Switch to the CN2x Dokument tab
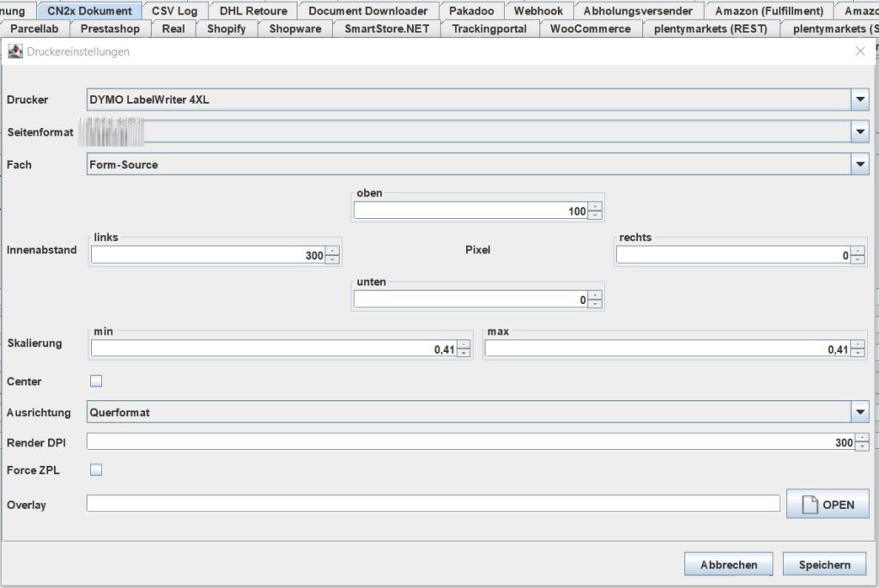This screenshot has height=588, width=879. 89,10
